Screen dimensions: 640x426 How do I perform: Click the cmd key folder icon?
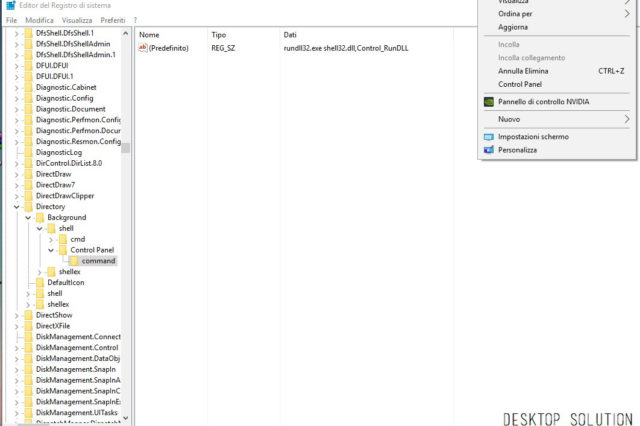tap(63, 239)
